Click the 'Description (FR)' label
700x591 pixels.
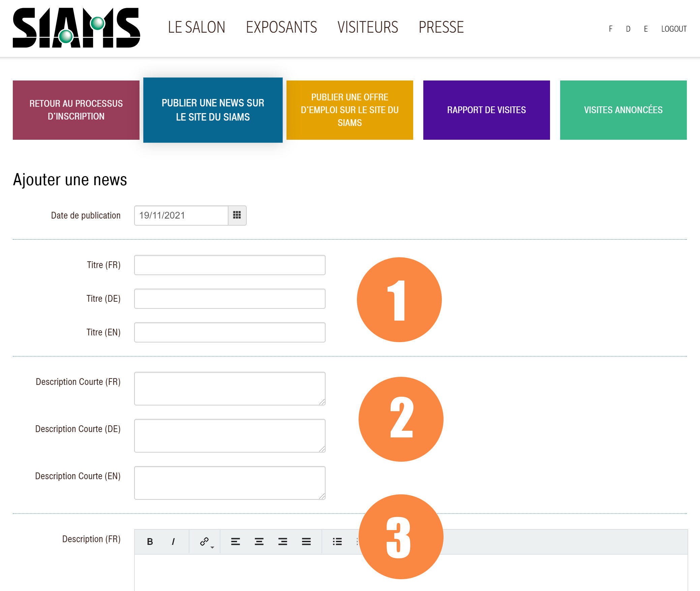tap(91, 539)
